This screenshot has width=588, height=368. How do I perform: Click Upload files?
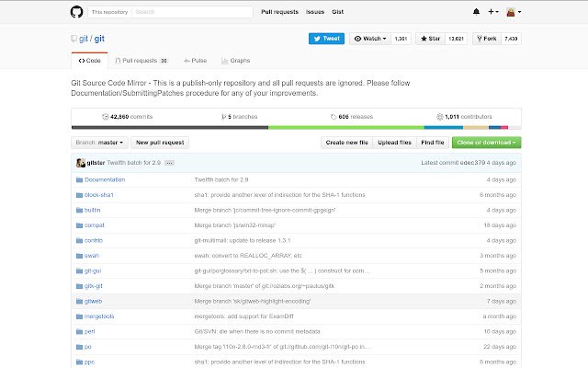394,143
